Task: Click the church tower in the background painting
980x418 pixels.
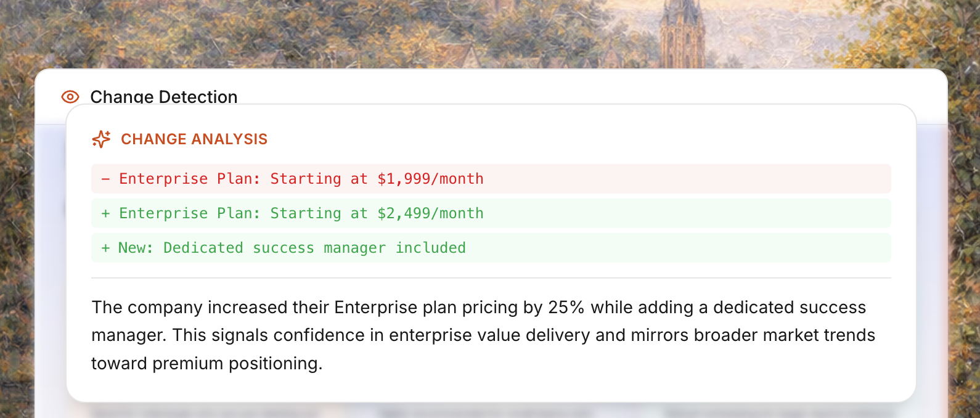Action: (681, 34)
